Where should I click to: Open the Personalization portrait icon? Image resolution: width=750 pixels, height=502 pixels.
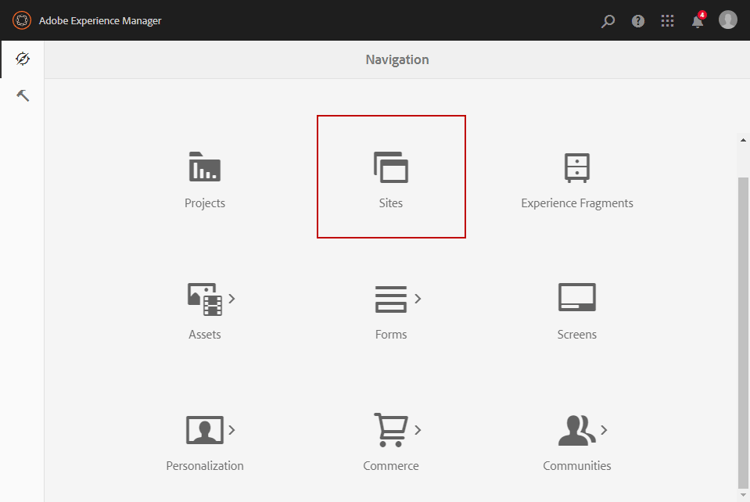click(x=205, y=430)
